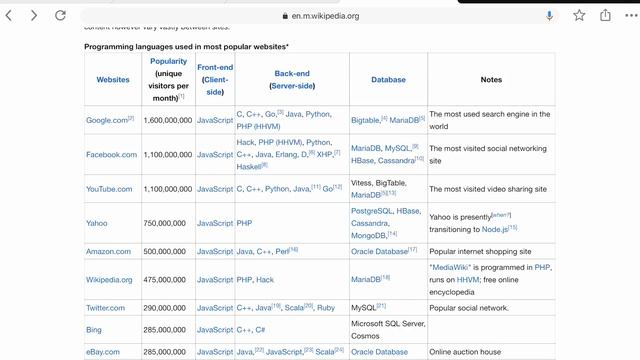This screenshot has width=640, height=360.
Task: Click C# link in Bing row
Action: click(x=260, y=330)
